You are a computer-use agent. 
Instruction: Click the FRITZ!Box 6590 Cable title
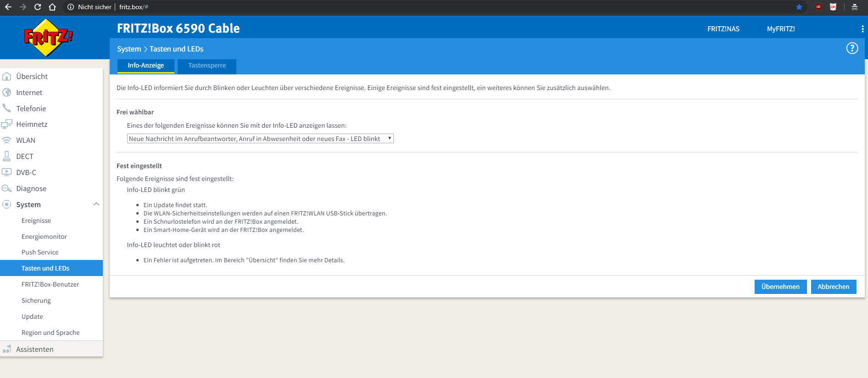click(179, 28)
